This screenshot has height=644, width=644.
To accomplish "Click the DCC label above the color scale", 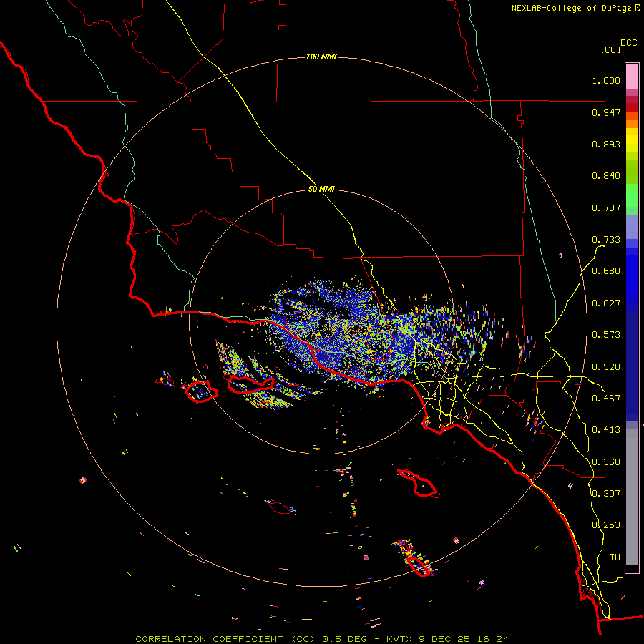I will 628,43.
